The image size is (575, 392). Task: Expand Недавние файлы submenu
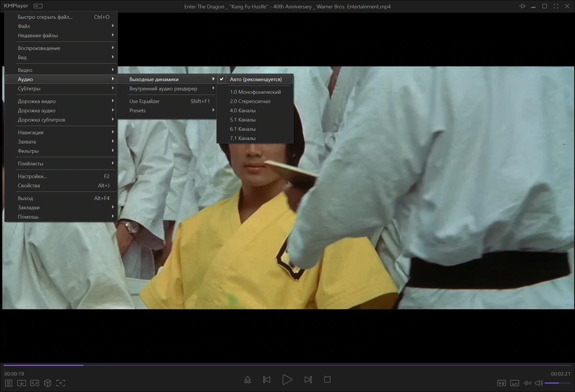(x=61, y=35)
